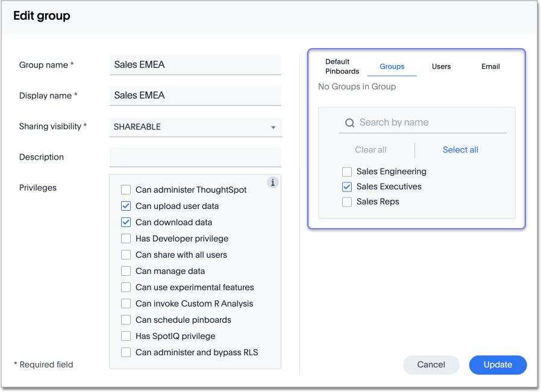Uncheck Can download data privilege
541x392 pixels.
coord(126,222)
